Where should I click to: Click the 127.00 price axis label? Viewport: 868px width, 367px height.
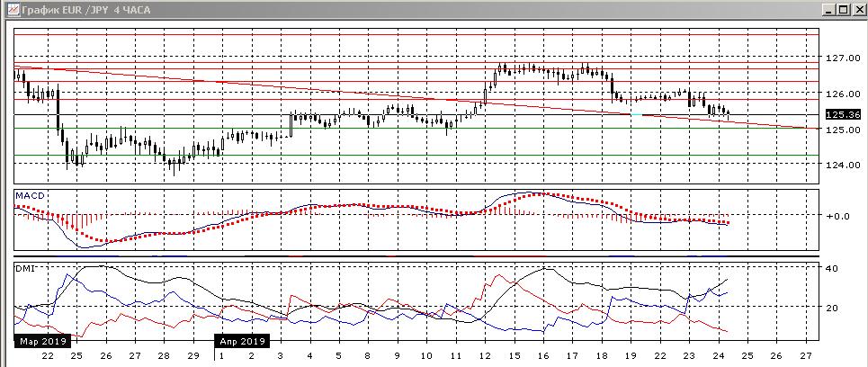[x=841, y=58]
